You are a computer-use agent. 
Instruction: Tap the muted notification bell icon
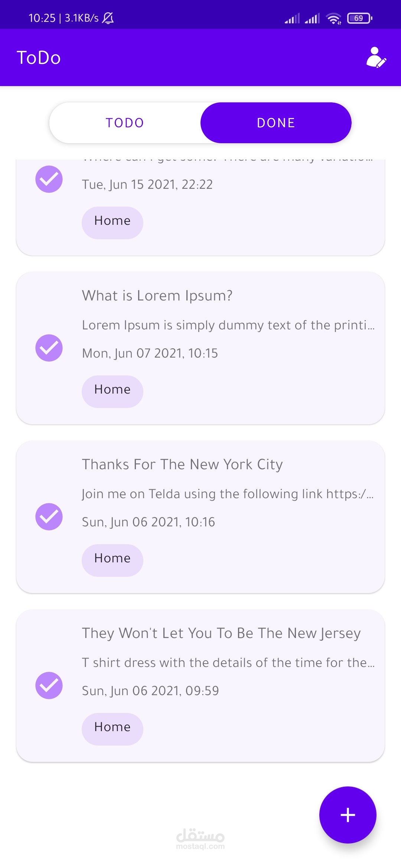pos(108,18)
